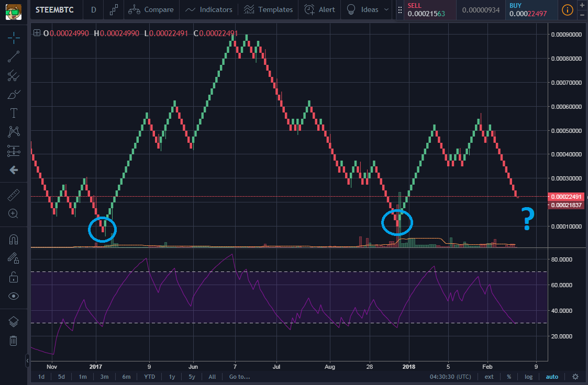Remove drawings with the trash icon
The image size is (588, 385).
point(14,341)
